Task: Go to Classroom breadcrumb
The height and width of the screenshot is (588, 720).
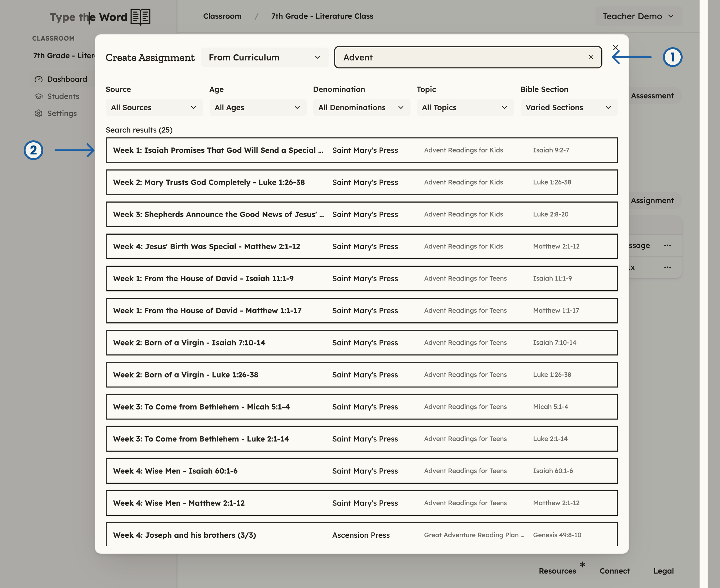Action: [x=222, y=16]
